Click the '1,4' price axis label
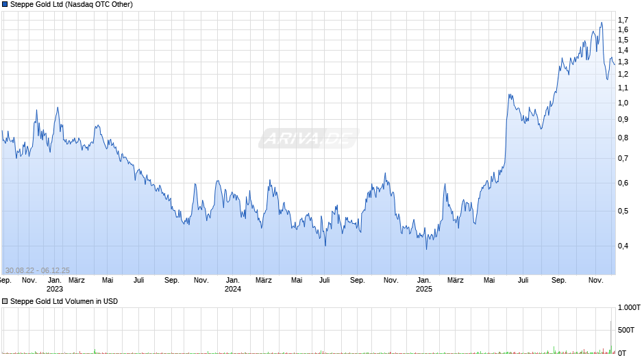Screen dimensions: 644x360 [623, 51]
